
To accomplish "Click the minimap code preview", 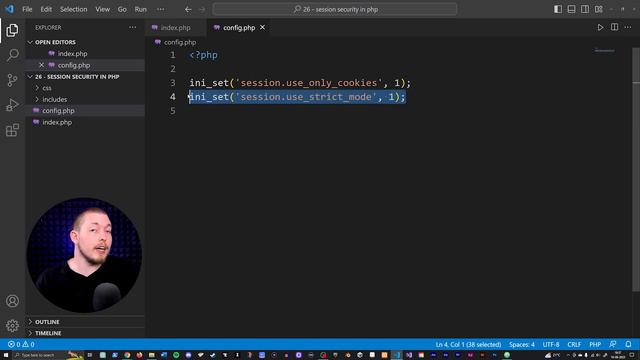I will (x=604, y=51).
